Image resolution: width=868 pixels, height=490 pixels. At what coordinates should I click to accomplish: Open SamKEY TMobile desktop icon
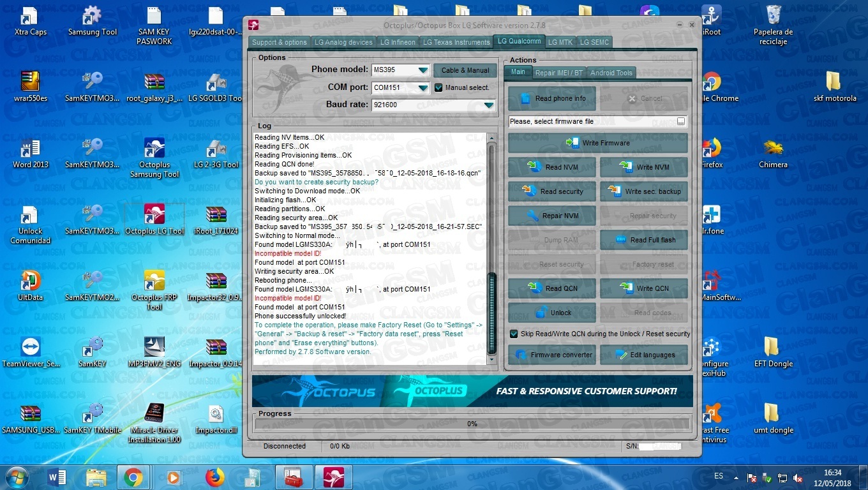[x=93, y=419]
